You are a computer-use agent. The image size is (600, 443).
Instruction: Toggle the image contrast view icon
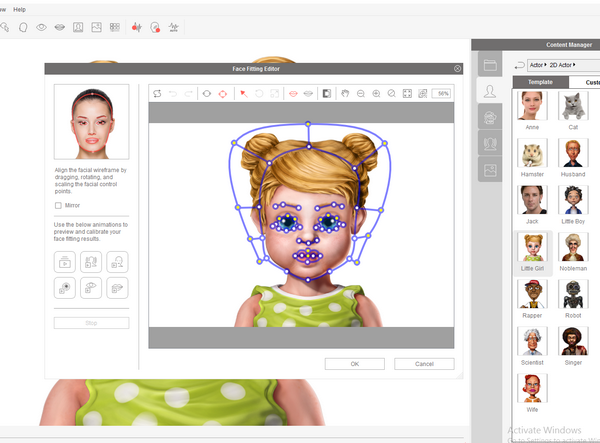326,93
